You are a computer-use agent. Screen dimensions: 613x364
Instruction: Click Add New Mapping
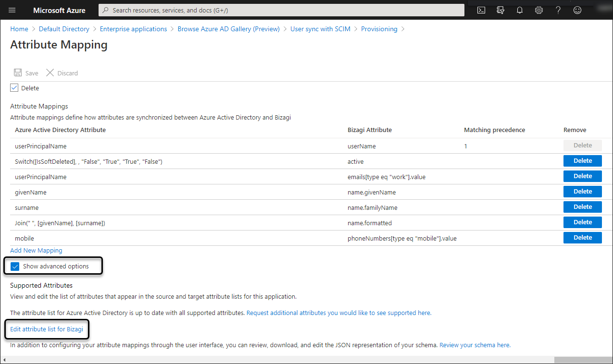pyautogui.click(x=36, y=250)
